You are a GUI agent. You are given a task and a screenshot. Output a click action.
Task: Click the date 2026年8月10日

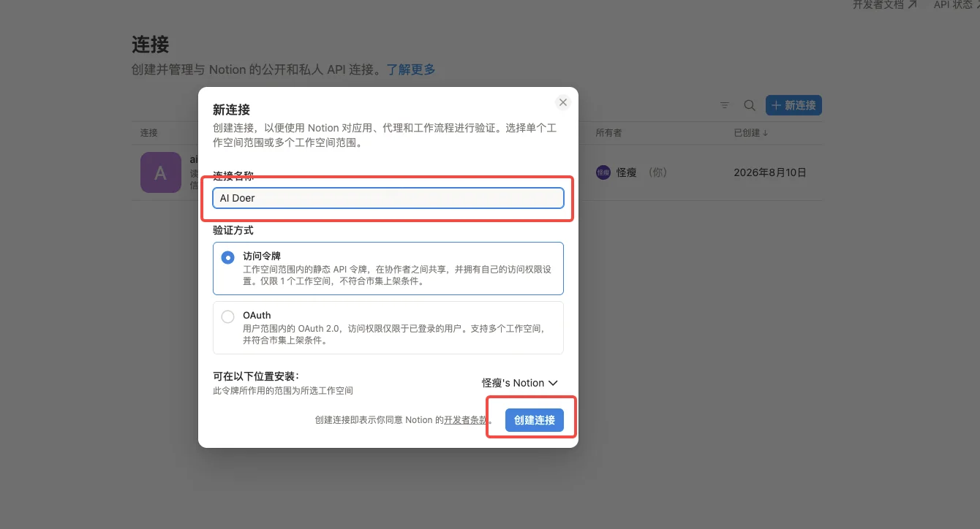click(770, 173)
